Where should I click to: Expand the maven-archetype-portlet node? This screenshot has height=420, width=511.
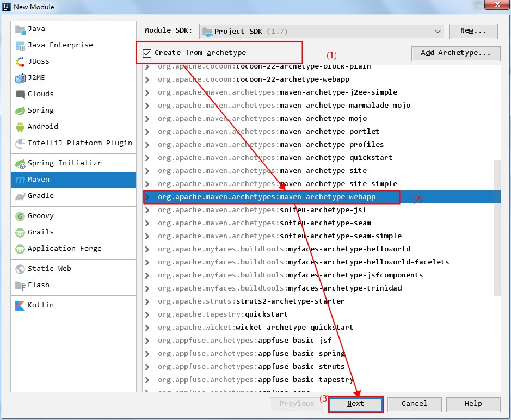pos(147,132)
